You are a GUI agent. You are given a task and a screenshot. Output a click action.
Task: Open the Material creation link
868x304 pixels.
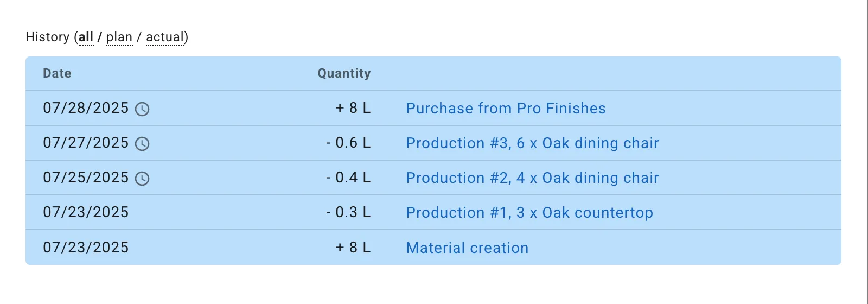click(467, 248)
